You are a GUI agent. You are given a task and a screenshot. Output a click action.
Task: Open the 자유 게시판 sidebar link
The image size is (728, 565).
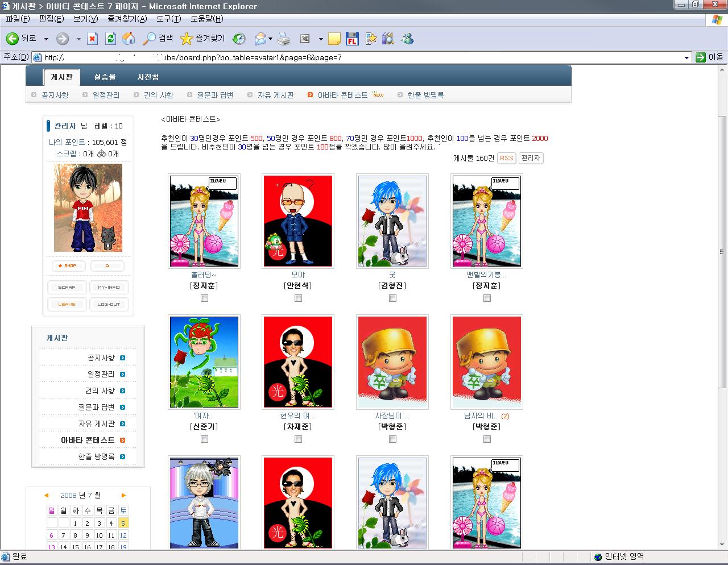pos(97,423)
